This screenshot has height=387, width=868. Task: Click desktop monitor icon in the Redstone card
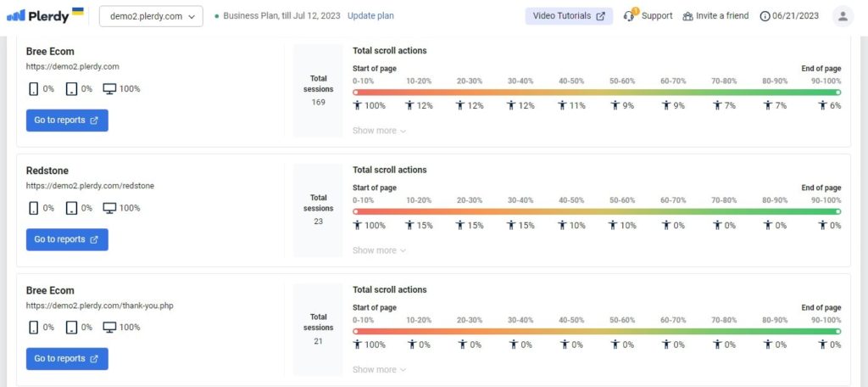coord(109,208)
